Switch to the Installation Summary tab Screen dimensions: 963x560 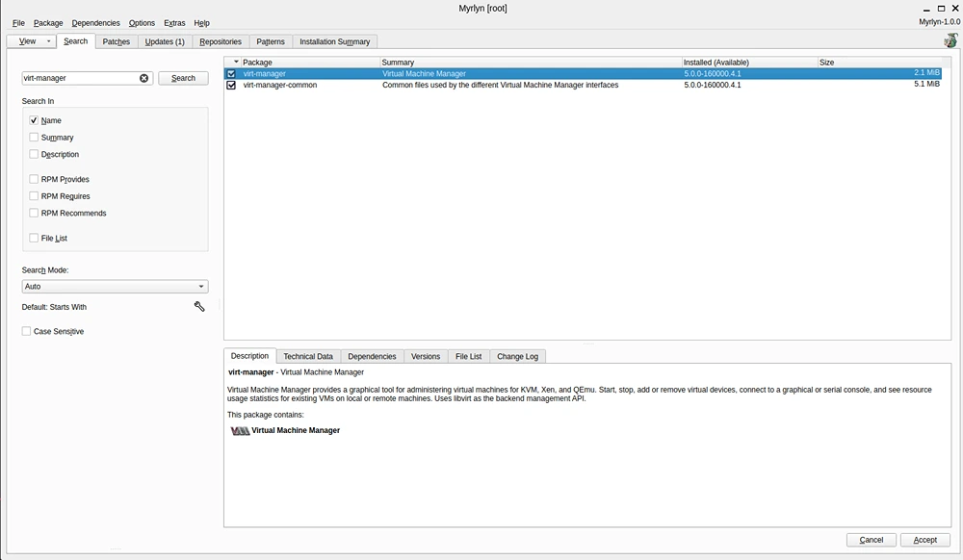335,41
